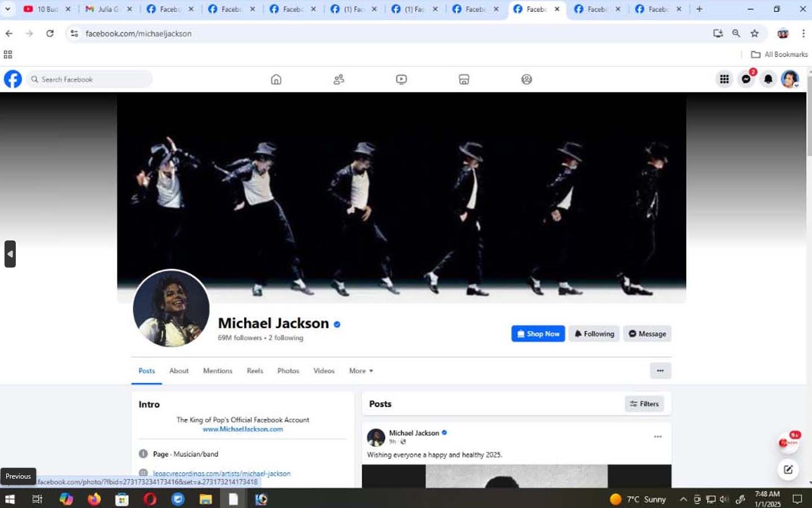Click the verified badge next to page name
This screenshot has height=508, width=812.
337,324
